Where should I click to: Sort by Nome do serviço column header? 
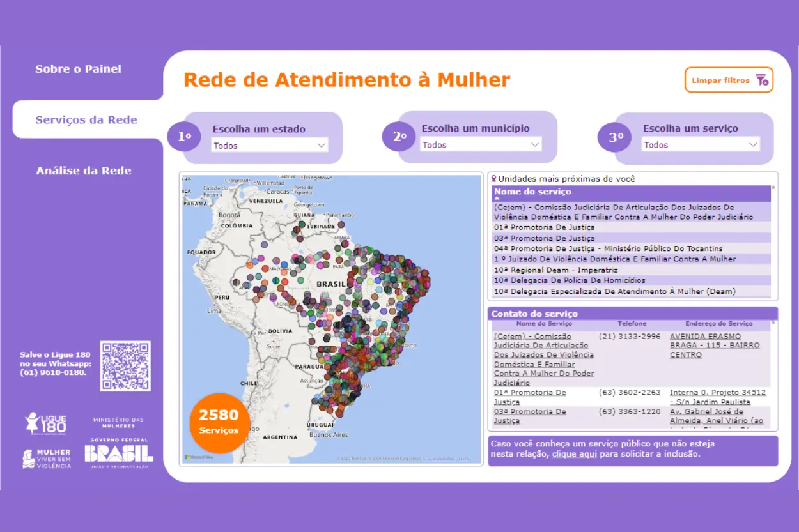[532, 192]
